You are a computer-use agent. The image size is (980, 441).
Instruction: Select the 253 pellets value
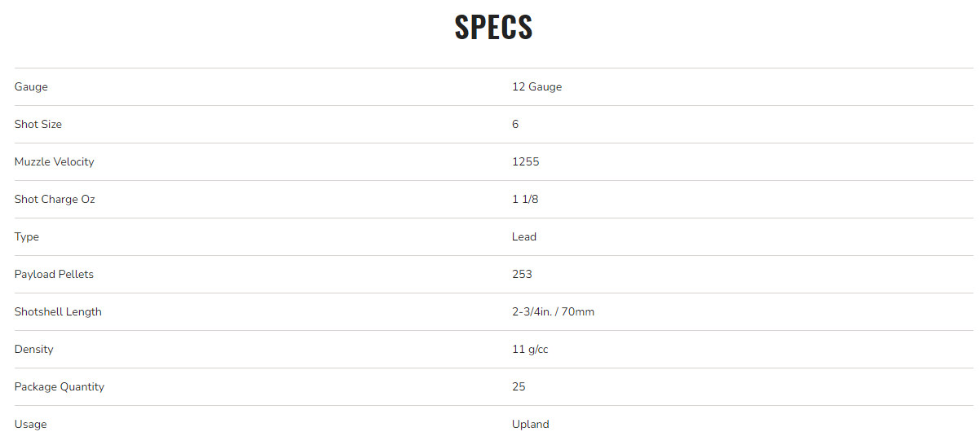522,275
